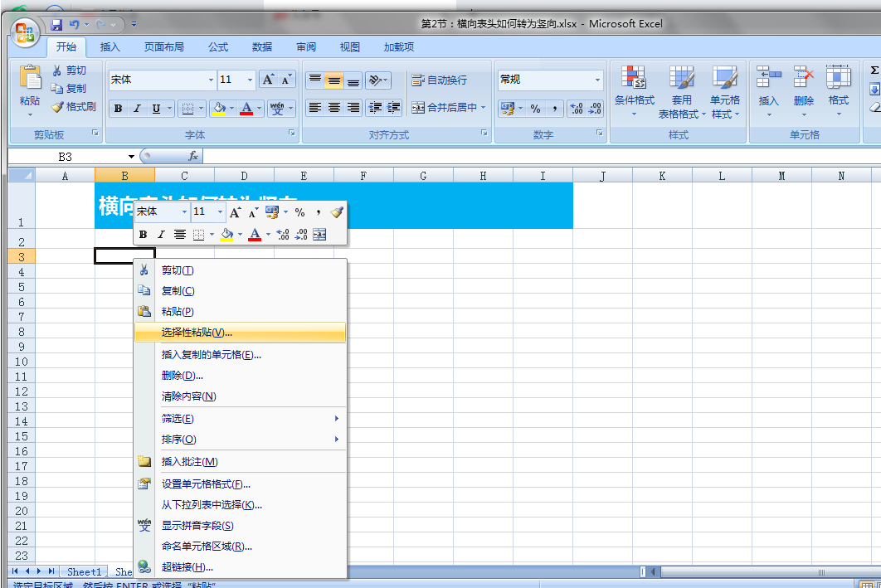
Task: Toggle top vertical alignment
Action: pos(315,80)
